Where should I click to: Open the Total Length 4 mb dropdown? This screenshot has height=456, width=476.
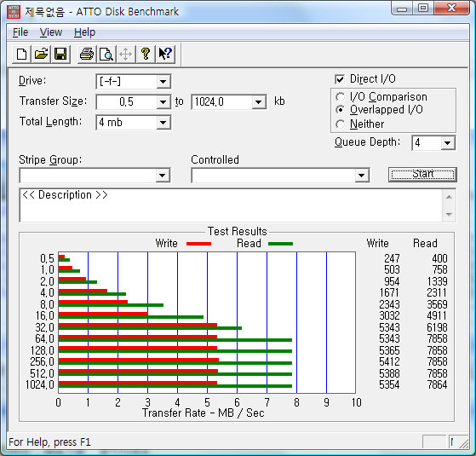pyautogui.click(x=134, y=123)
